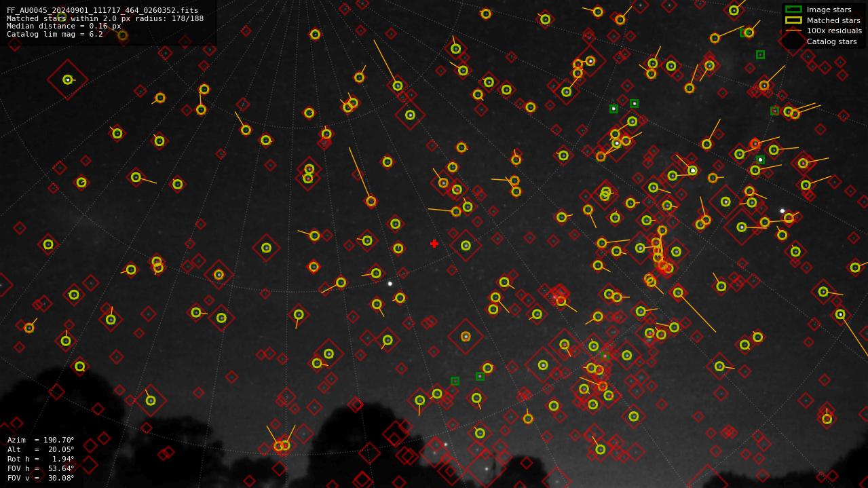Screen dimensions: 868x488
Task: Click the FITS file name text
Action: pos(102,10)
